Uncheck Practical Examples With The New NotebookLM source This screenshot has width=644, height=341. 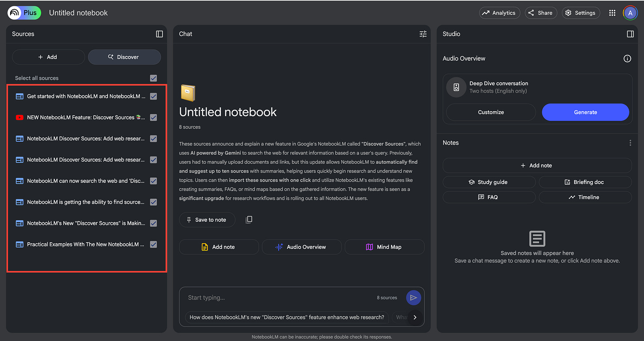pyautogui.click(x=153, y=244)
